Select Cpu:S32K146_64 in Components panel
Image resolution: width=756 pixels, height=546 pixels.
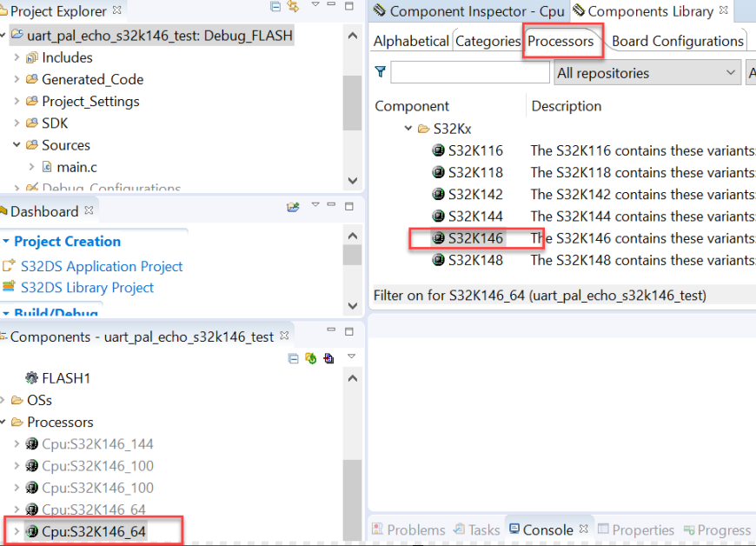click(91, 531)
